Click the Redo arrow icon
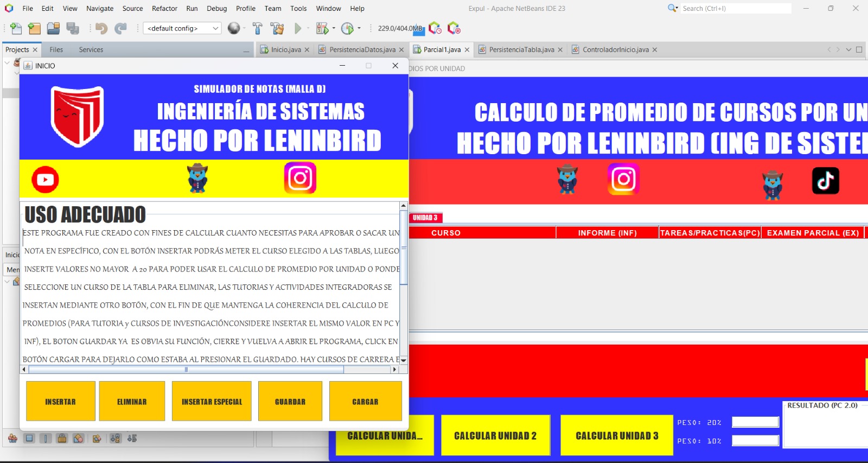Viewport: 868px width, 463px height. pyautogui.click(x=120, y=28)
